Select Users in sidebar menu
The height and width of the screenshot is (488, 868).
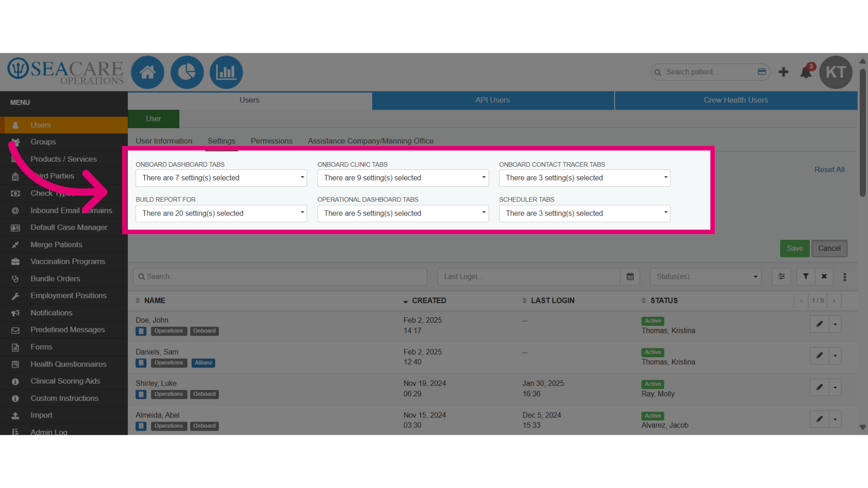[x=64, y=125]
